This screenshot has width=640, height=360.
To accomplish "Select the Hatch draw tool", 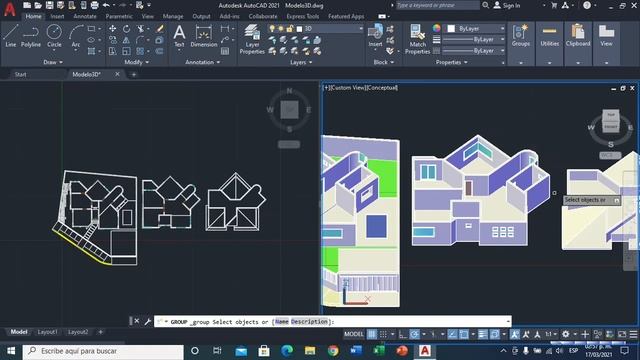I will (x=91, y=51).
